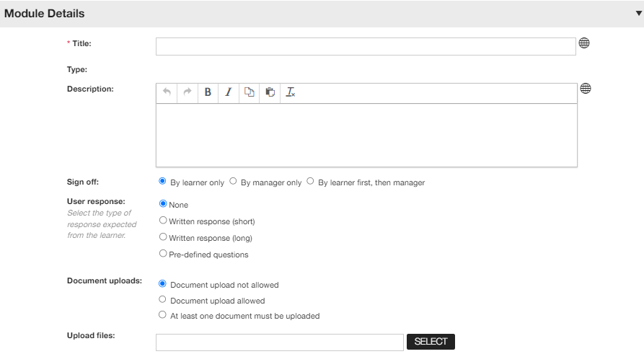Click the Upload files text field

pyautogui.click(x=280, y=342)
